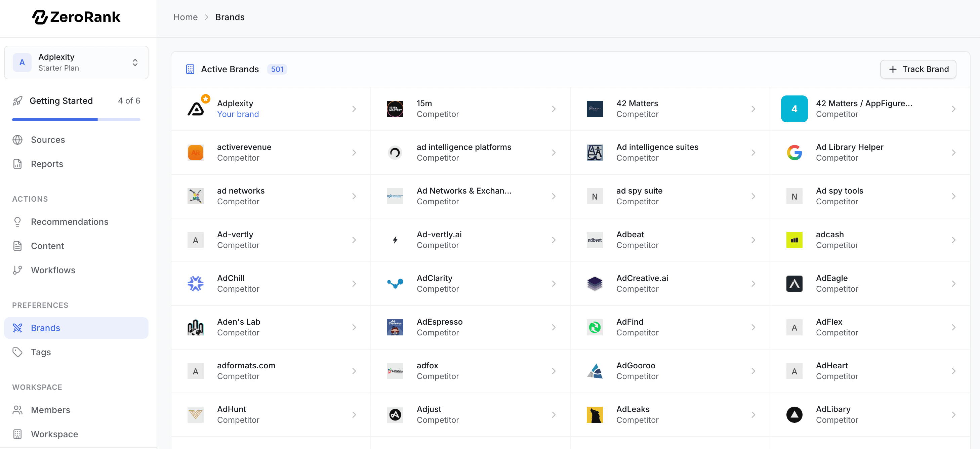Click the AdEspresso logo
Image resolution: width=980 pixels, height=449 pixels.
(395, 327)
